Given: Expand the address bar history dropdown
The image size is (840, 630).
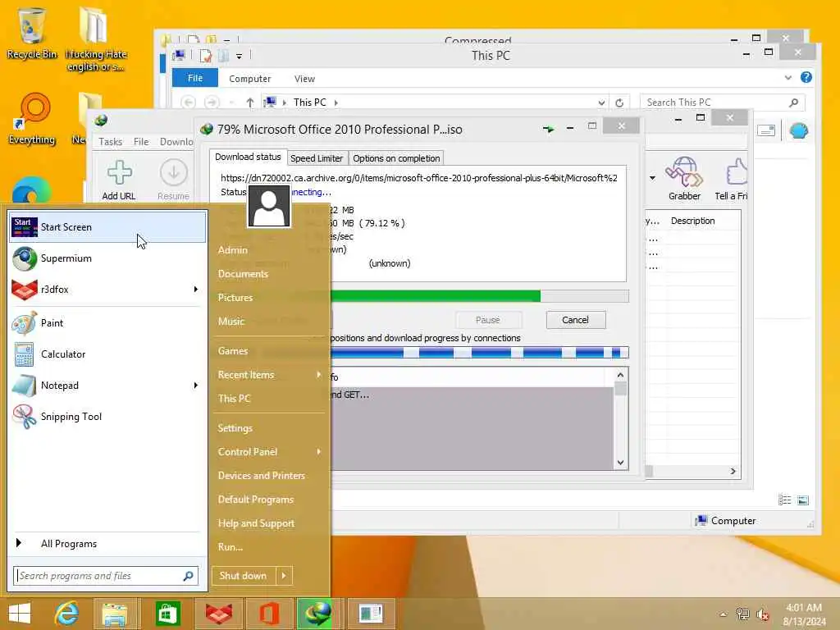Looking at the screenshot, I should coord(601,103).
